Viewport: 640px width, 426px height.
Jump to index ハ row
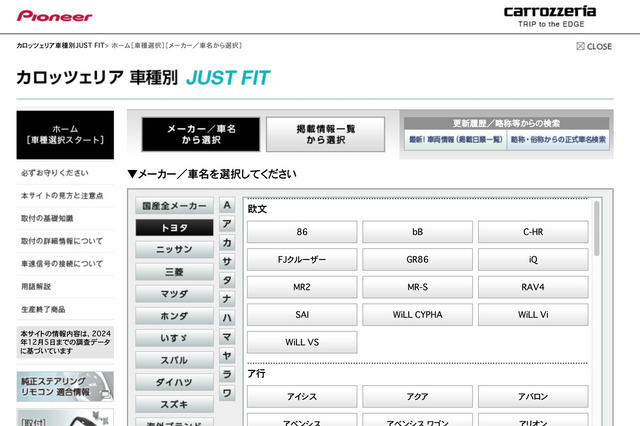click(227, 318)
